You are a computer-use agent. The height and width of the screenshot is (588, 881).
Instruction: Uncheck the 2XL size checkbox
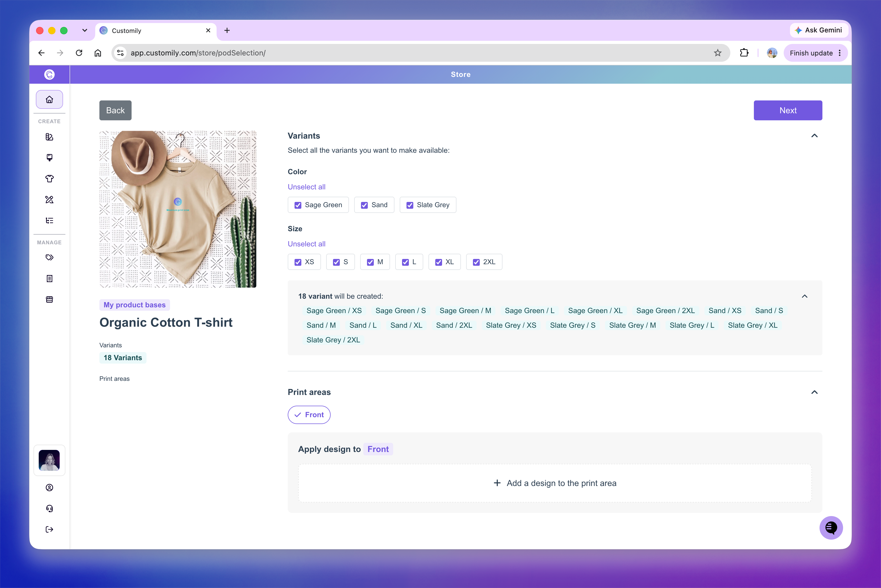(476, 262)
